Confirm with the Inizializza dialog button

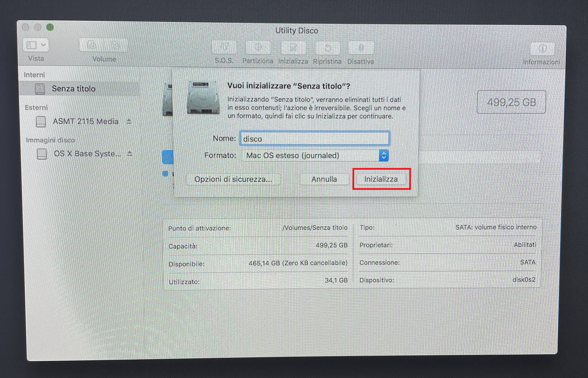point(381,179)
